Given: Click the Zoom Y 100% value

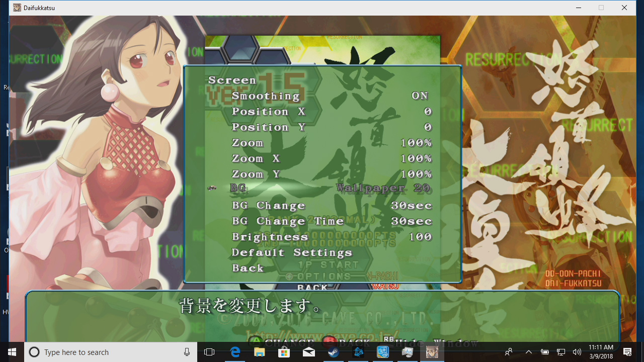Looking at the screenshot, I should click(416, 174).
